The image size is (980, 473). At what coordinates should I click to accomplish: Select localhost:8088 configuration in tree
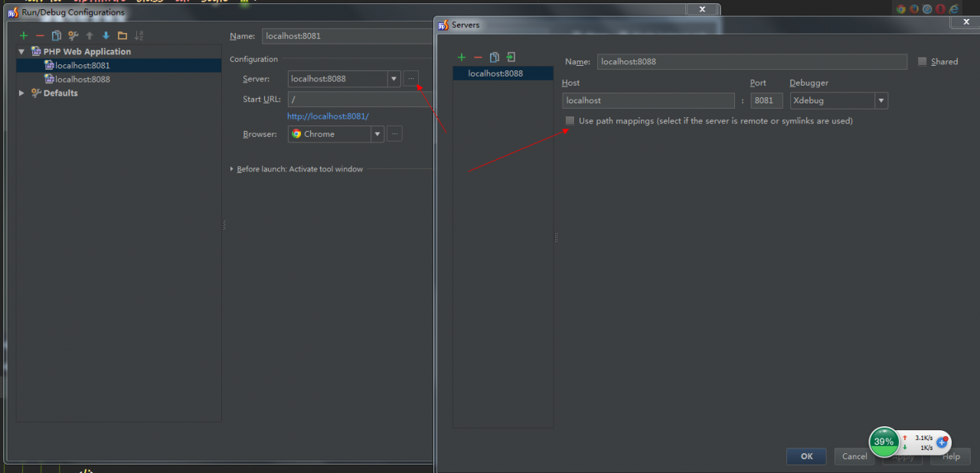click(119, 80)
